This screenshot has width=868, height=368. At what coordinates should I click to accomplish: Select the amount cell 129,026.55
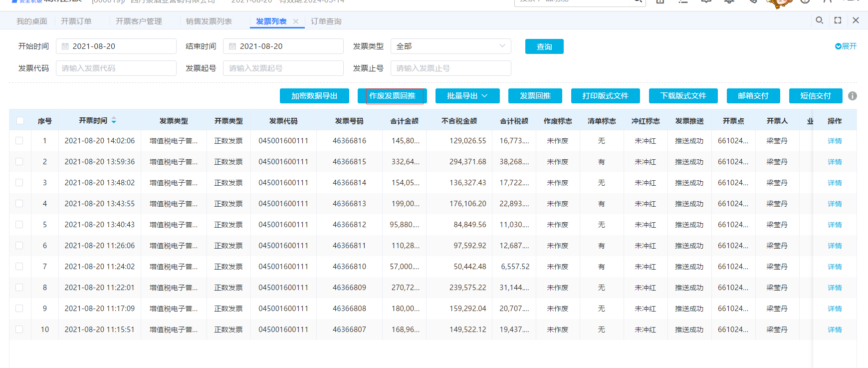point(468,141)
